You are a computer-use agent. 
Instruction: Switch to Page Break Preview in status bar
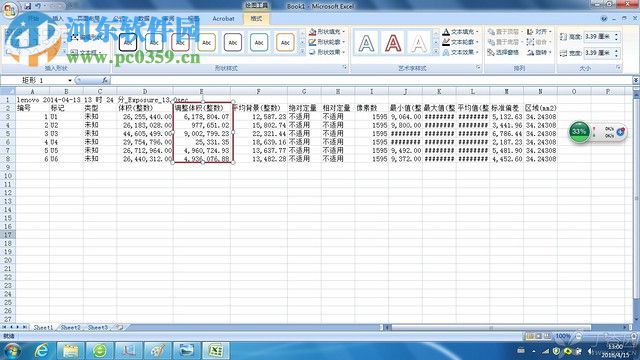click(x=547, y=336)
